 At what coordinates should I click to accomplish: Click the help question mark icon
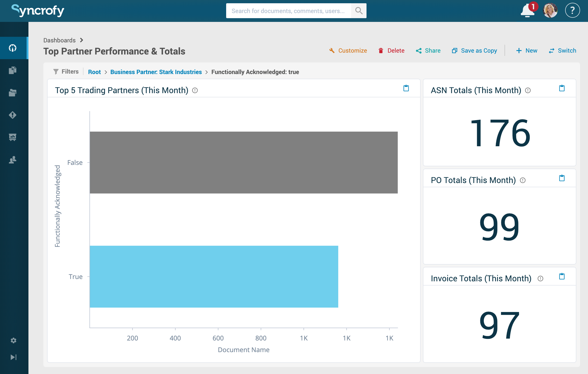tap(572, 10)
